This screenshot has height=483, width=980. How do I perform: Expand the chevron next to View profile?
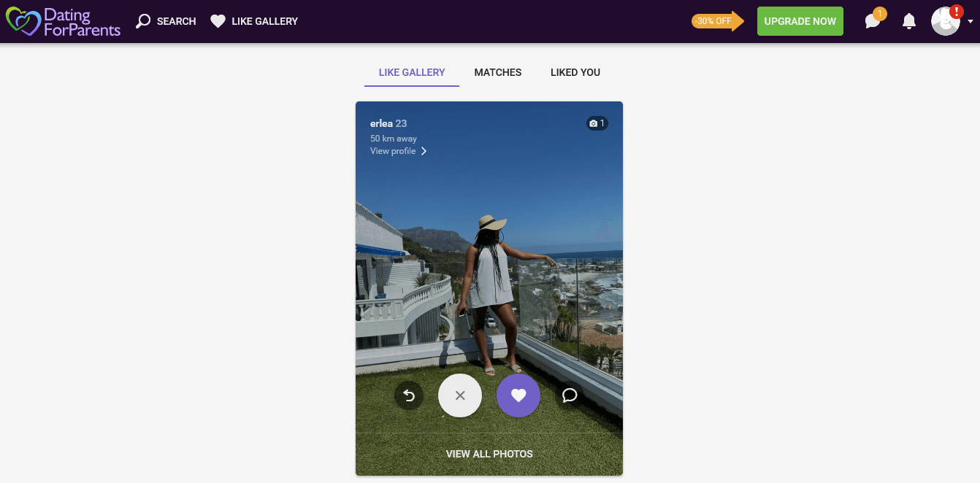(424, 151)
